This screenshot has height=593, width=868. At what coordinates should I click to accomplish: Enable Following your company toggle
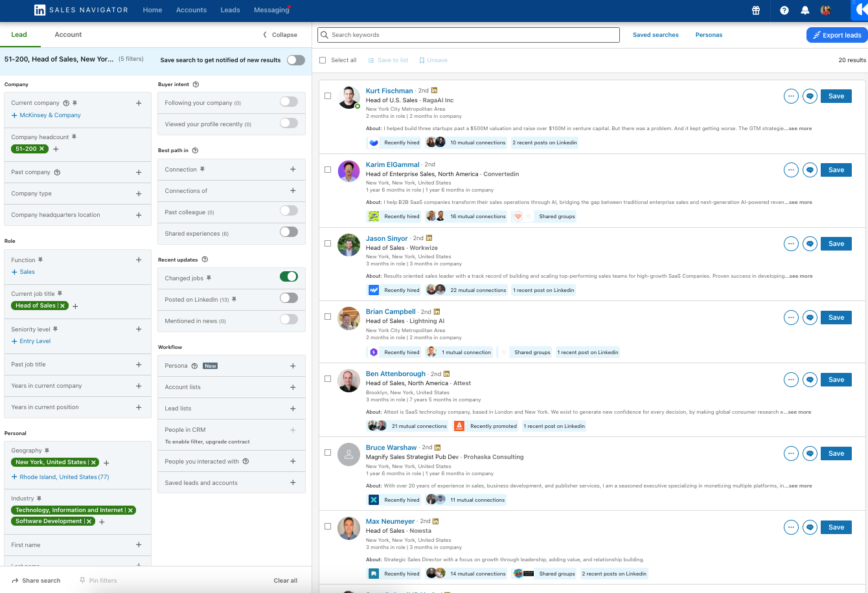point(289,102)
